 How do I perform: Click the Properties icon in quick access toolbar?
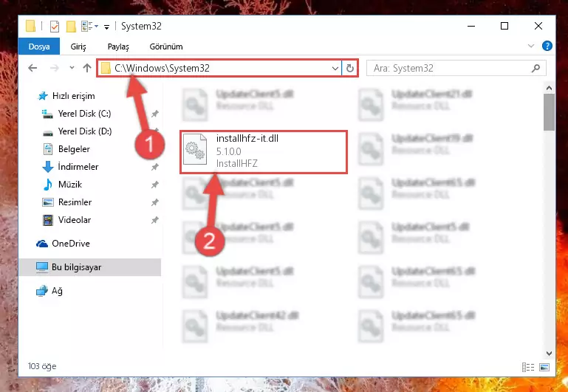point(55,27)
